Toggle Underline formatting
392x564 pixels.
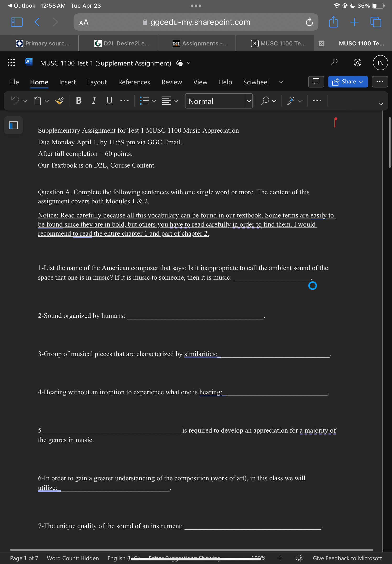coord(109,101)
